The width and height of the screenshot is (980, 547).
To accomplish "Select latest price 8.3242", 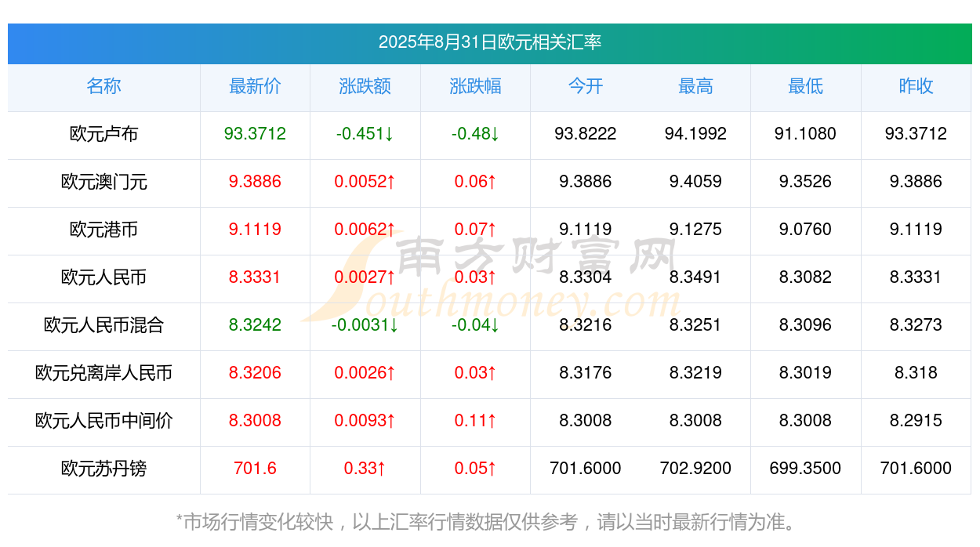I will [255, 325].
